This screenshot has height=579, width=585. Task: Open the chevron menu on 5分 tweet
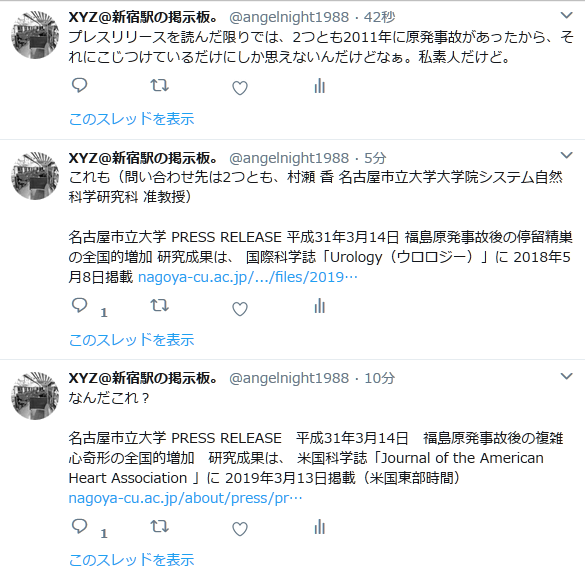tap(566, 155)
